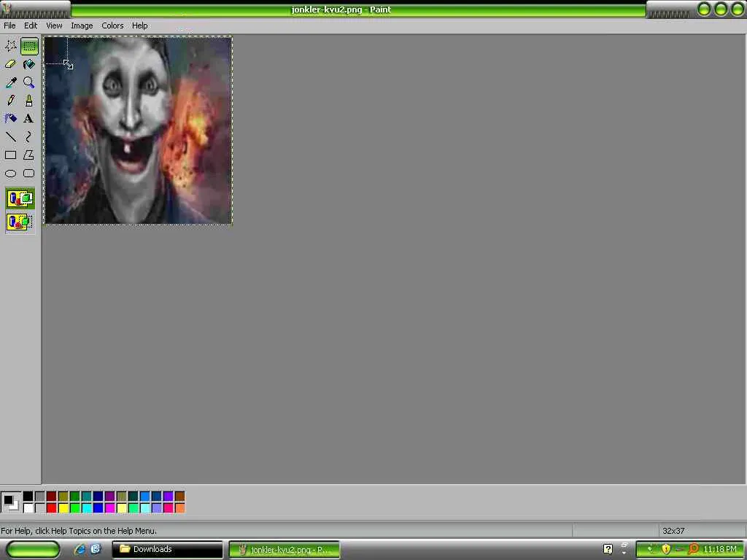This screenshot has height=560, width=747.
Task: Open the Edit menu
Action: click(31, 26)
